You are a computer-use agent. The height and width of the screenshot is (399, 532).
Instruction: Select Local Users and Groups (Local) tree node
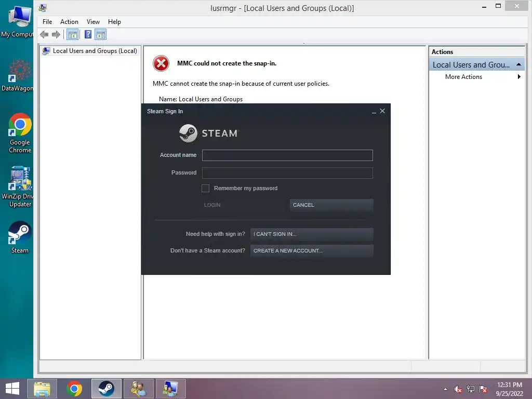tap(90, 51)
